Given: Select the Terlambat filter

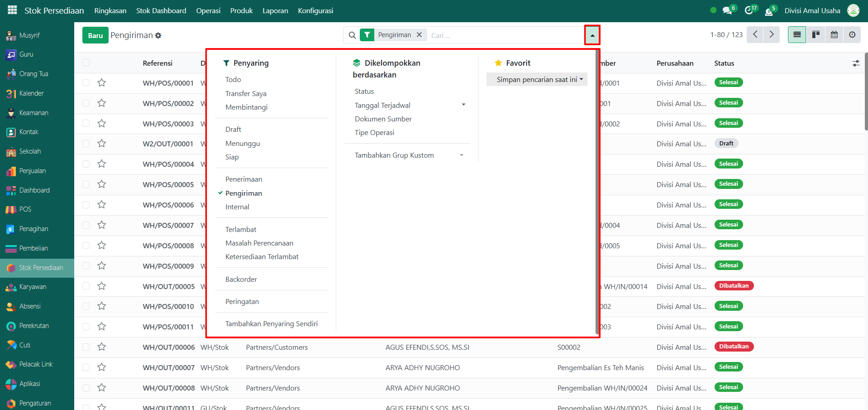Looking at the screenshot, I should point(241,230).
